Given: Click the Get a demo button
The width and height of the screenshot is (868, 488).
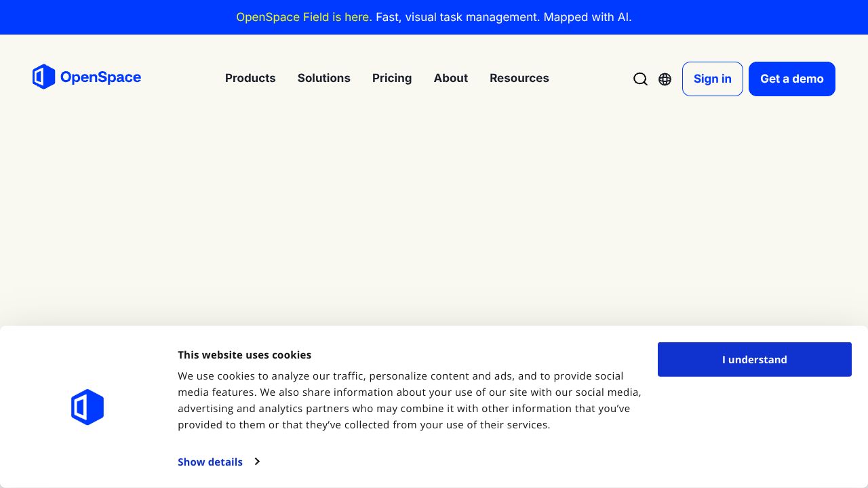Looking at the screenshot, I should coord(791,79).
